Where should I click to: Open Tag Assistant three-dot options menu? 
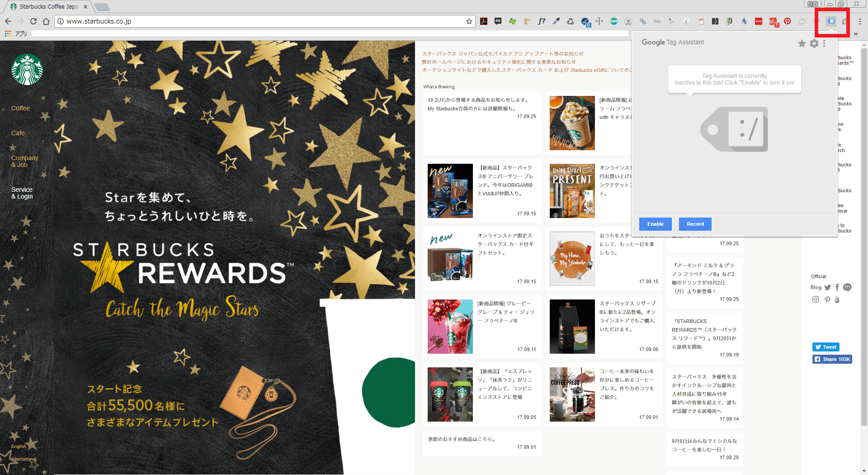pyautogui.click(x=824, y=43)
